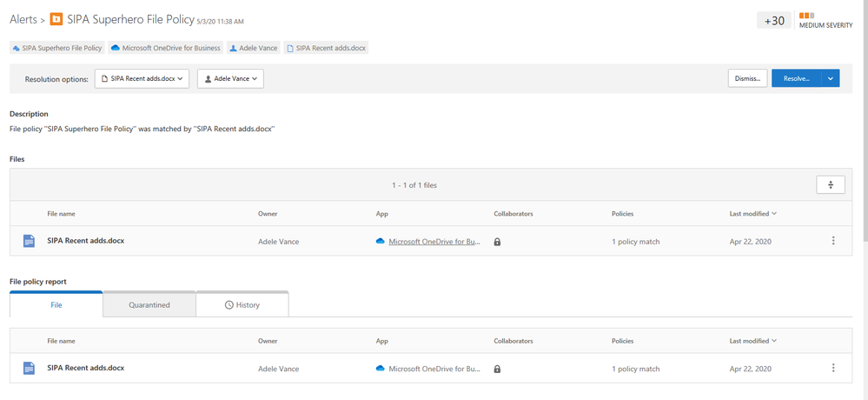
Task: Click the +30 score badge
Action: coord(774,21)
